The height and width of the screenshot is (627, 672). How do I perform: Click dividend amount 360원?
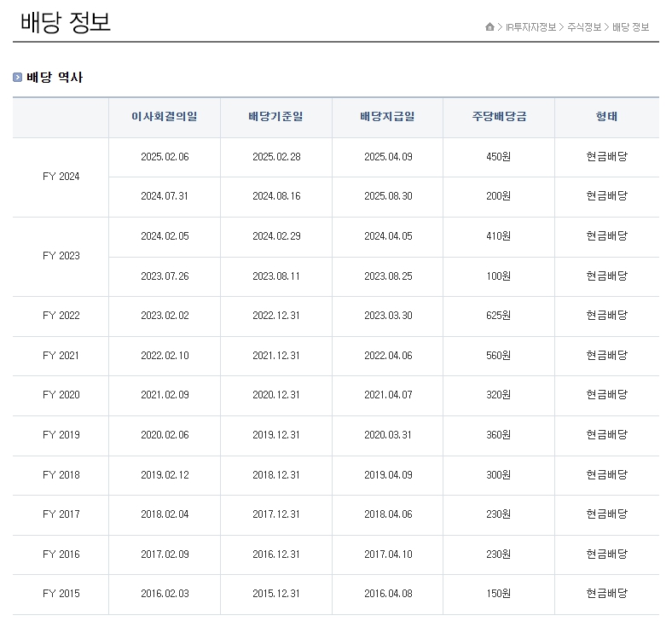coord(498,435)
